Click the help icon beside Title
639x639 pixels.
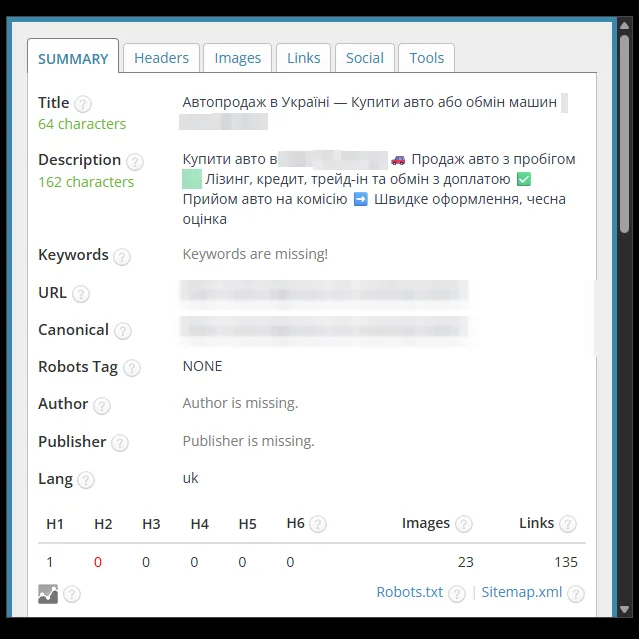tap(83, 104)
